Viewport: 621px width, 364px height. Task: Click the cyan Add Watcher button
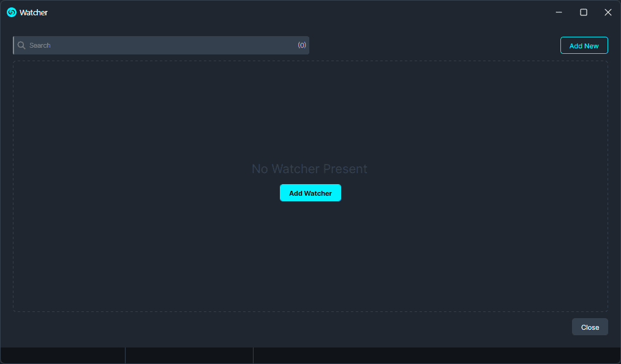point(310,193)
